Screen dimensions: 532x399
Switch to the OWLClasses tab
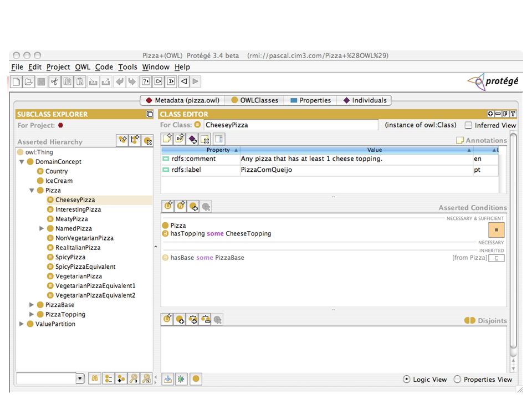pos(254,100)
